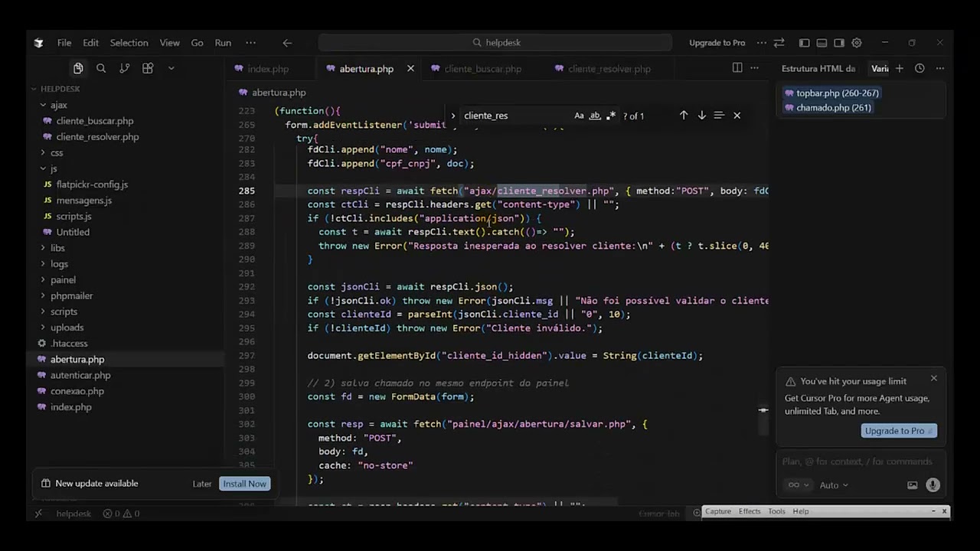This screenshot has height=551, width=980.
Task: Open the Edit menu
Action: 90,43
